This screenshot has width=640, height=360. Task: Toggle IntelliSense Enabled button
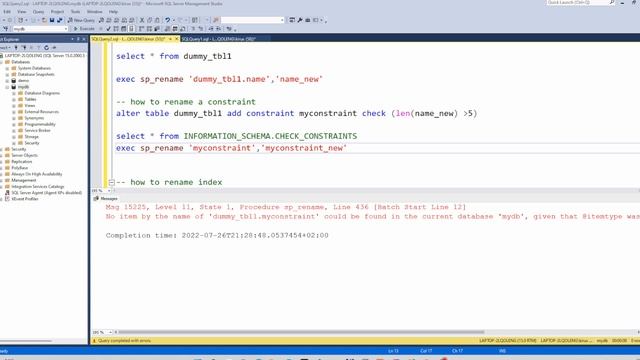(x=131, y=29)
